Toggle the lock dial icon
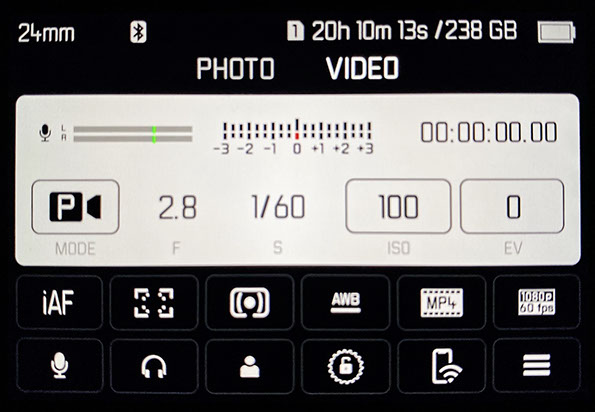The image size is (595, 412). 345,366
